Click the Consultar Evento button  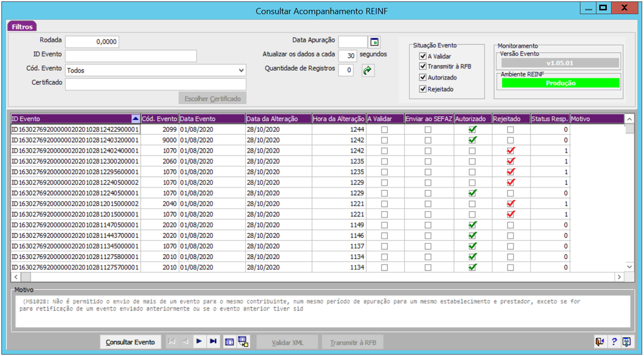coord(130,342)
